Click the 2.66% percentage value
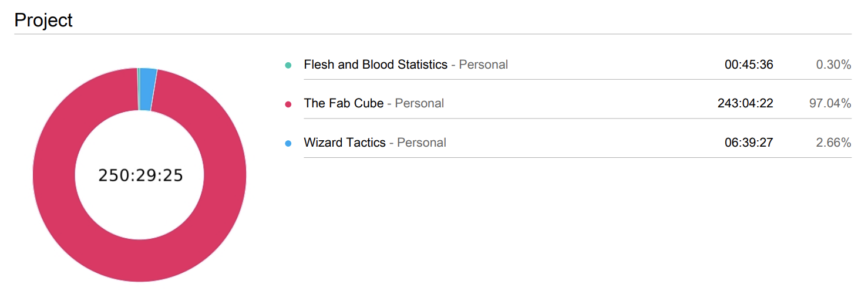Viewport: 868px width, 291px height. (833, 142)
